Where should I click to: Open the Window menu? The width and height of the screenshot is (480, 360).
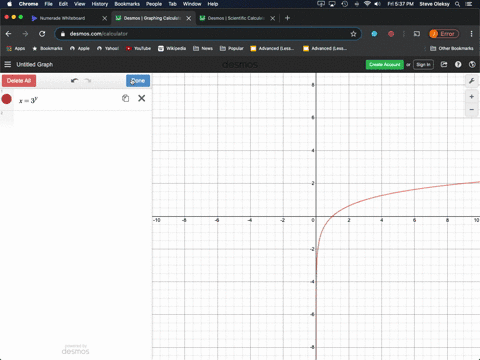pyautogui.click(x=192, y=4)
